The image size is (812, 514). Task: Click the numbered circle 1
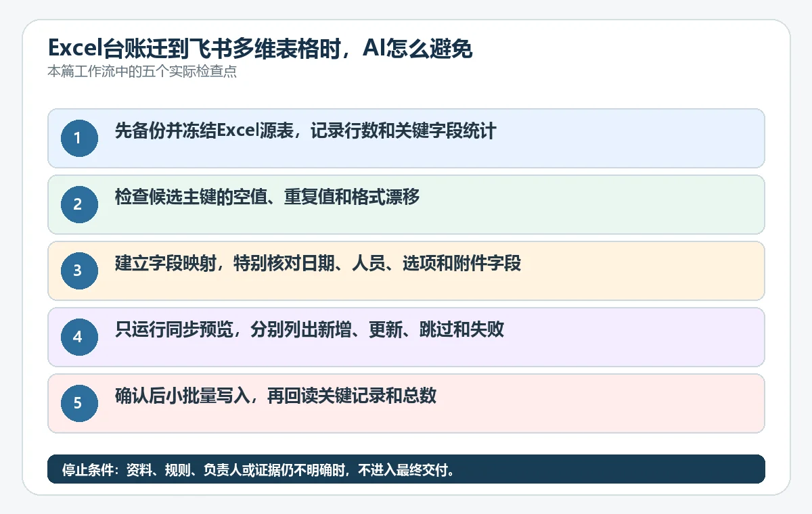click(x=80, y=138)
